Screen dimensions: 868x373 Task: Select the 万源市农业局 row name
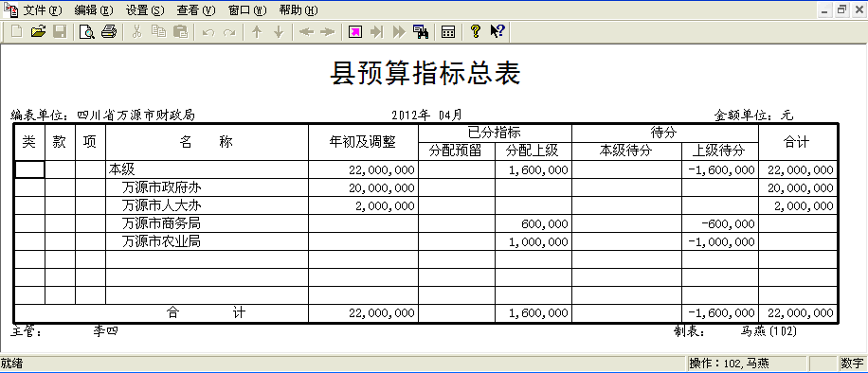coord(207,241)
